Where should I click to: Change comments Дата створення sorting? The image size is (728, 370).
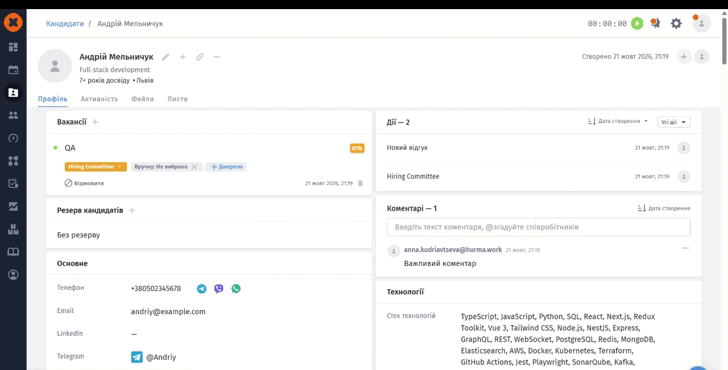tap(664, 208)
